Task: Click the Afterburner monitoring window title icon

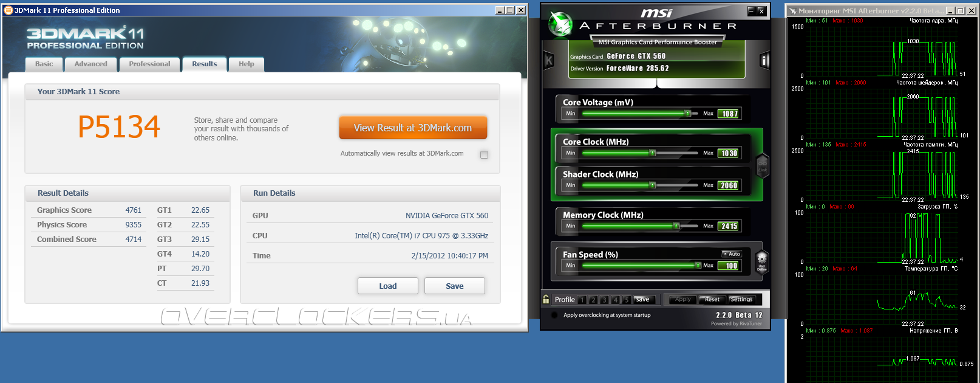Action: click(792, 11)
